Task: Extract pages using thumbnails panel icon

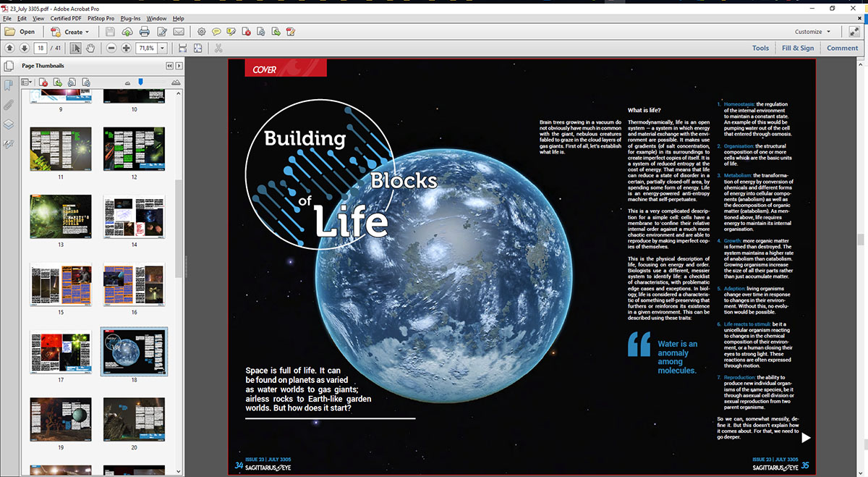Action: (x=58, y=83)
